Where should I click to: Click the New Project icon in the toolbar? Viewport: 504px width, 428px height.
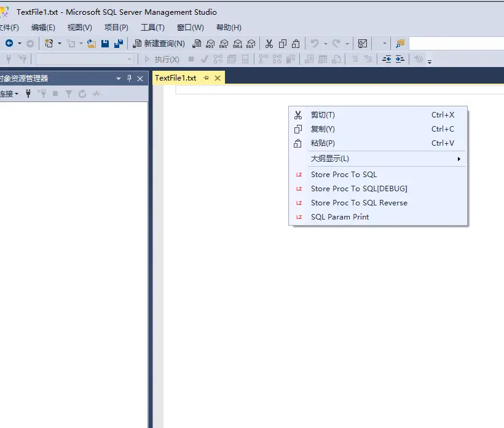point(49,43)
